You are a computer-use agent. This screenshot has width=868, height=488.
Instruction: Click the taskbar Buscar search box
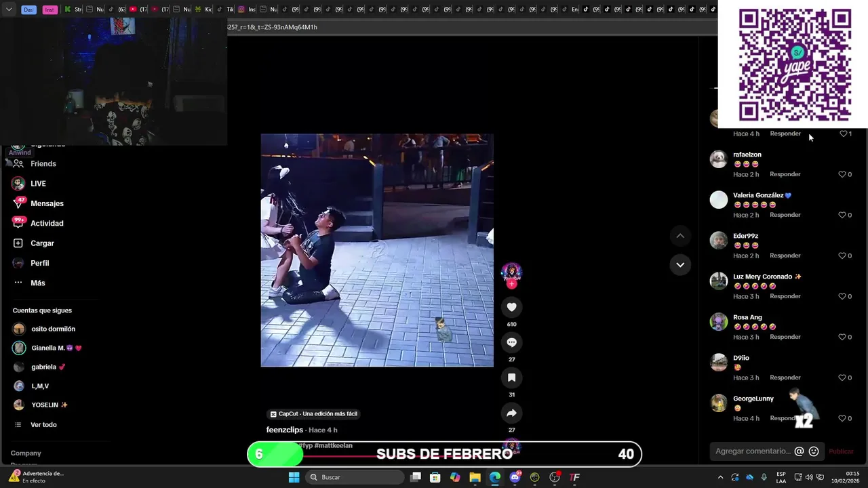[354, 477]
